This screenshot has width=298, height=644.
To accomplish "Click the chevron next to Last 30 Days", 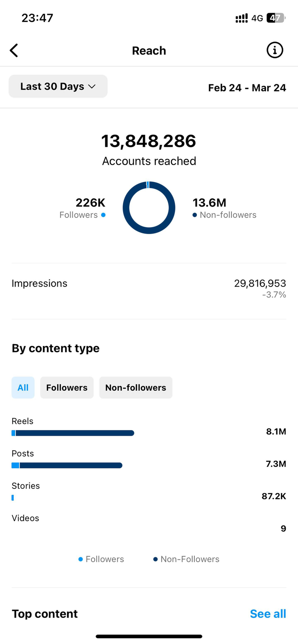I will pos(92,87).
